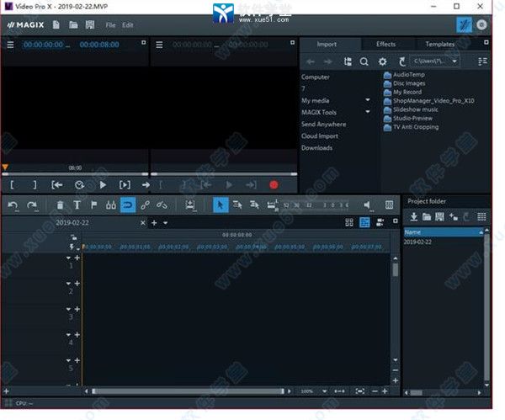Screen dimensions: 505x420
Task: Select Computer in the media pool
Action: tap(316, 77)
